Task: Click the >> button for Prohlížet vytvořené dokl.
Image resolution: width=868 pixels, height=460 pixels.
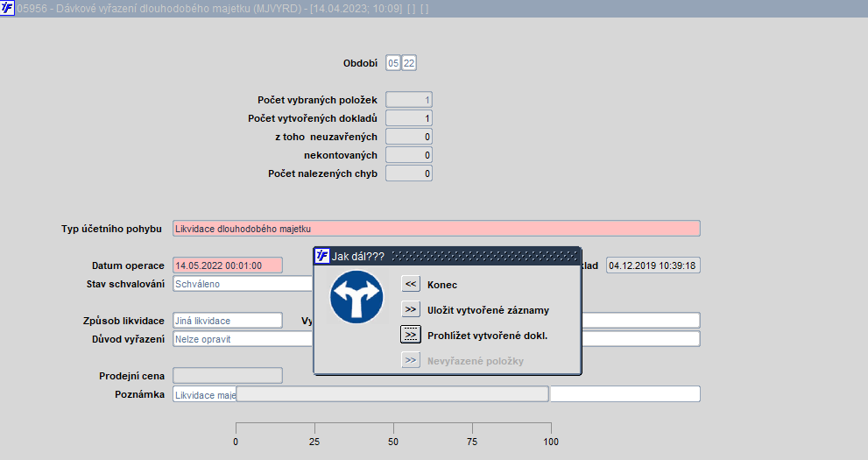Action: (x=410, y=335)
